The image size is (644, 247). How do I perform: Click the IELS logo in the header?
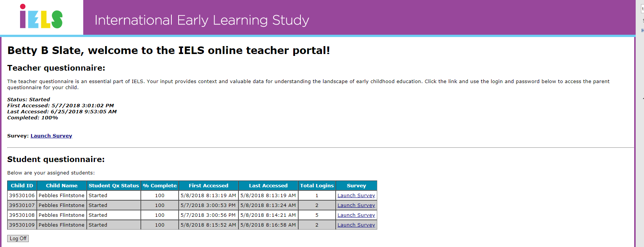(41, 17)
